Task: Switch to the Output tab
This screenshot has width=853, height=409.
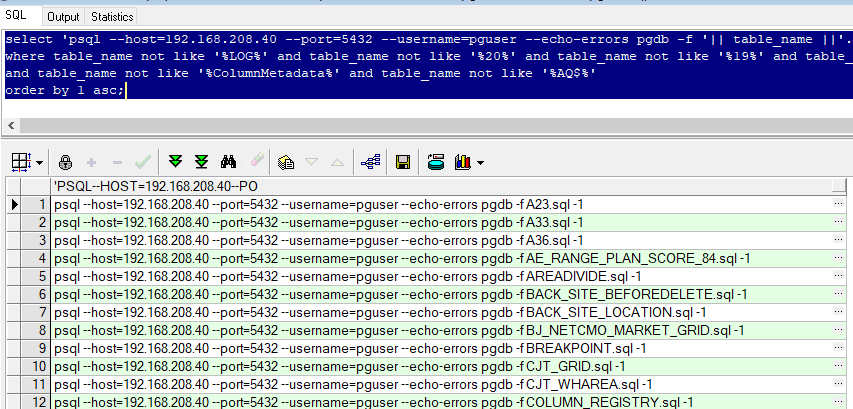Action: click(63, 17)
